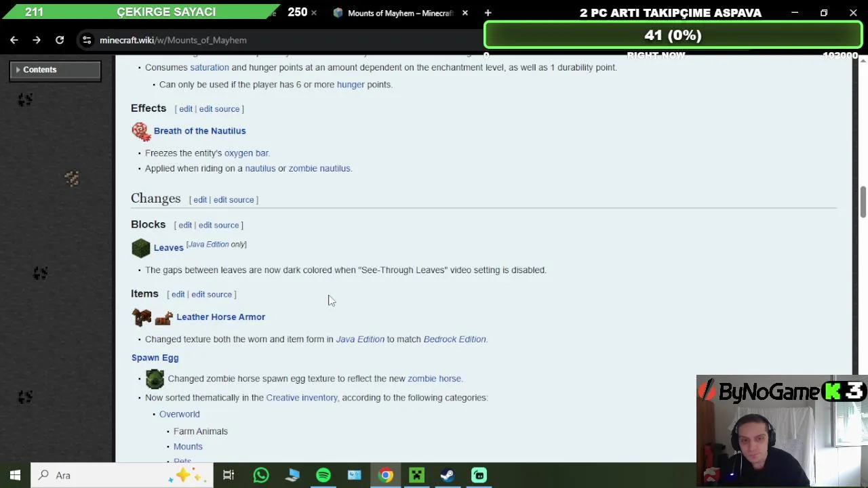
Task: Follow the saturation link
Action: click(x=209, y=68)
